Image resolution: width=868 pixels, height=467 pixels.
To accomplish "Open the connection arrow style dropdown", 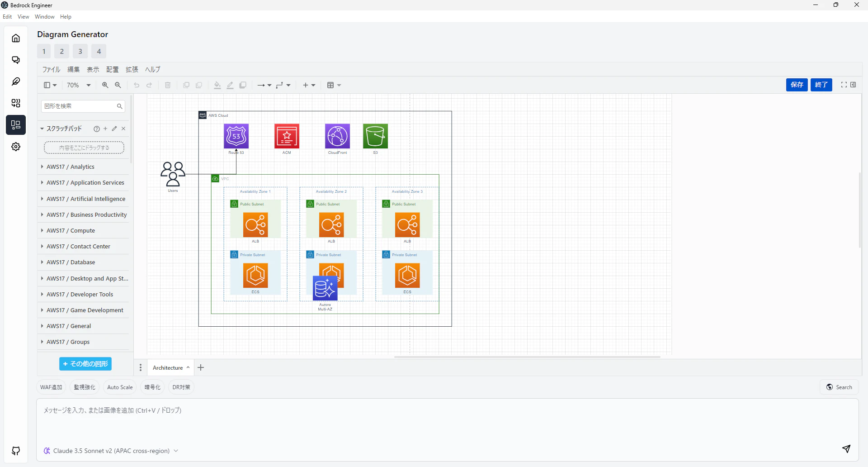I will tap(264, 85).
